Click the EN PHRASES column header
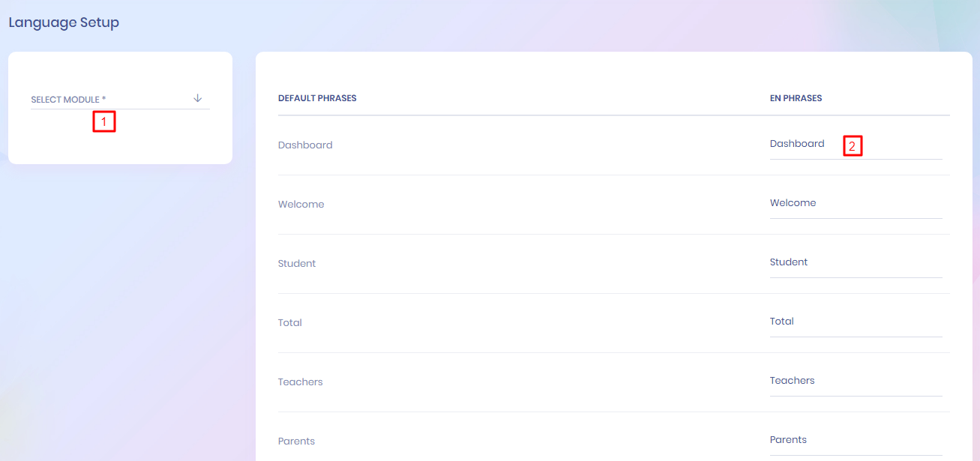This screenshot has width=980, height=461. click(x=796, y=98)
